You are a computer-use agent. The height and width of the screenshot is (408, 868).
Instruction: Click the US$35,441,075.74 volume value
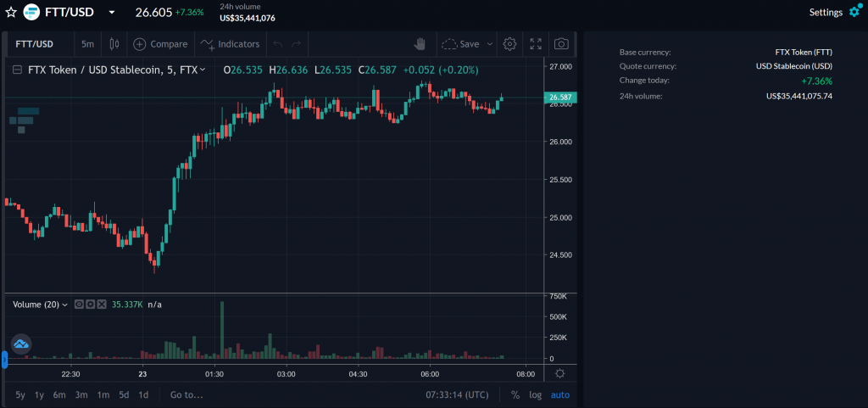tap(798, 96)
